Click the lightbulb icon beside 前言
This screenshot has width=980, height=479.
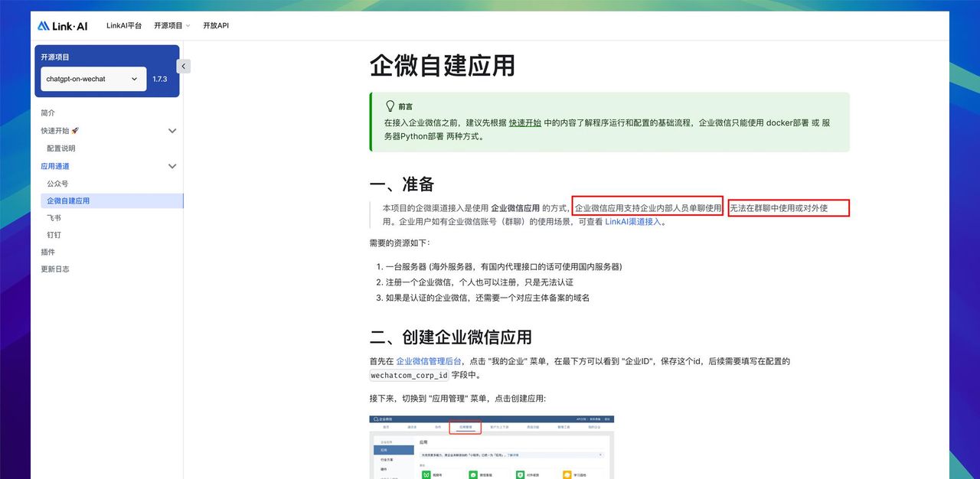coord(390,106)
